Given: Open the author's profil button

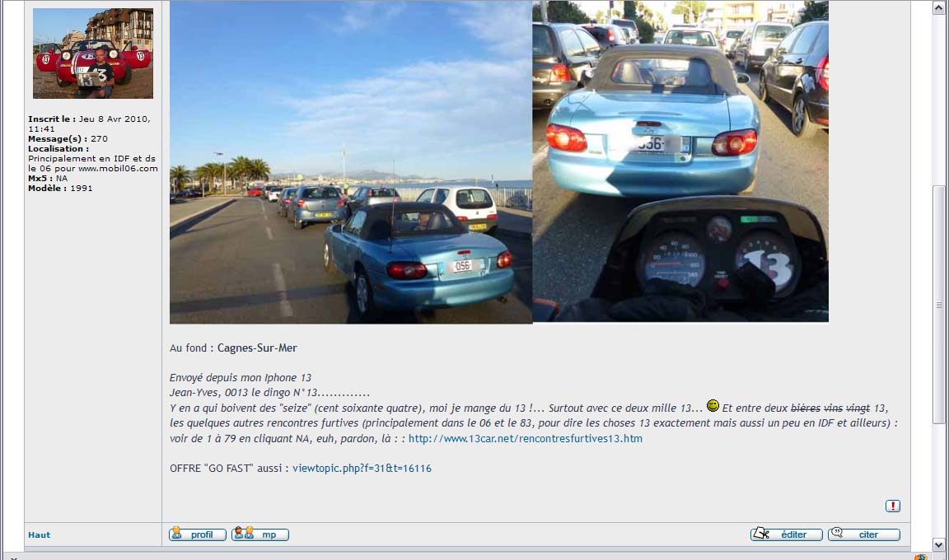Looking at the screenshot, I should coord(198,534).
